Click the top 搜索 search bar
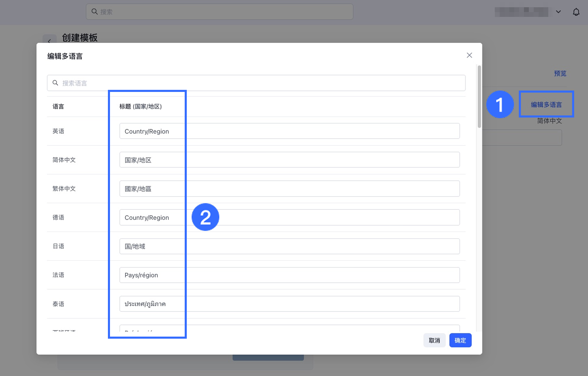The width and height of the screenshot is (588, 376). tap(220, 12)
